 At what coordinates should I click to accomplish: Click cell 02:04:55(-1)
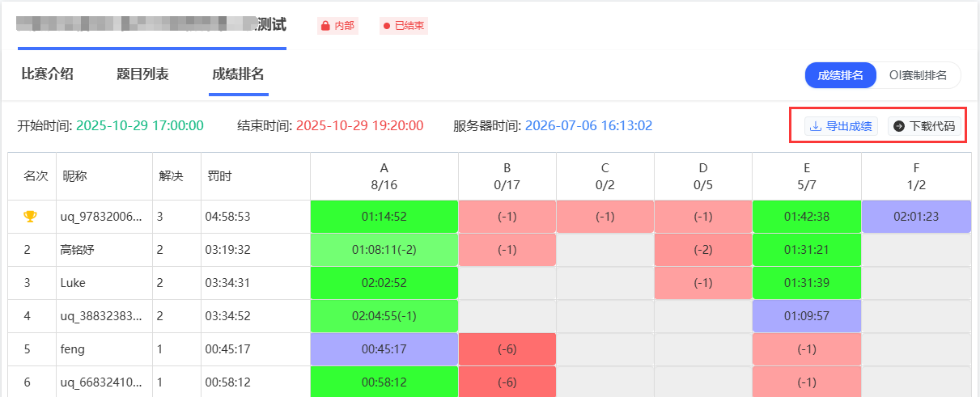[384, 316]
